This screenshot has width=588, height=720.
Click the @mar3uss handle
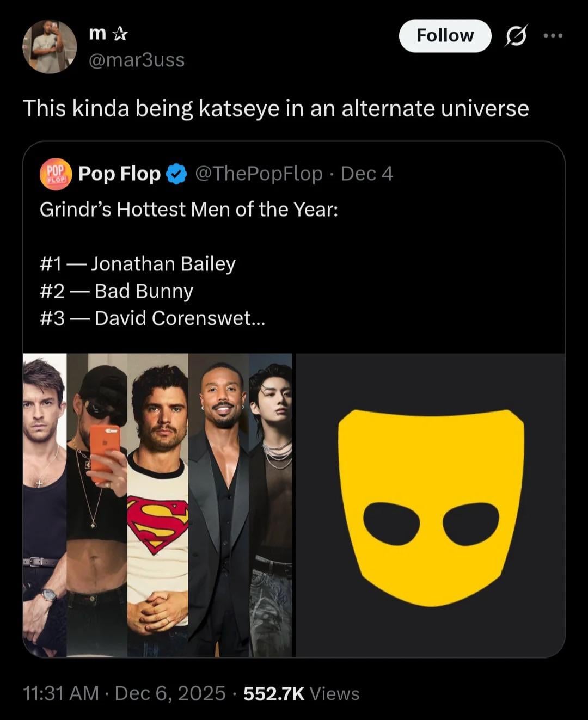[x=136, y=60]
